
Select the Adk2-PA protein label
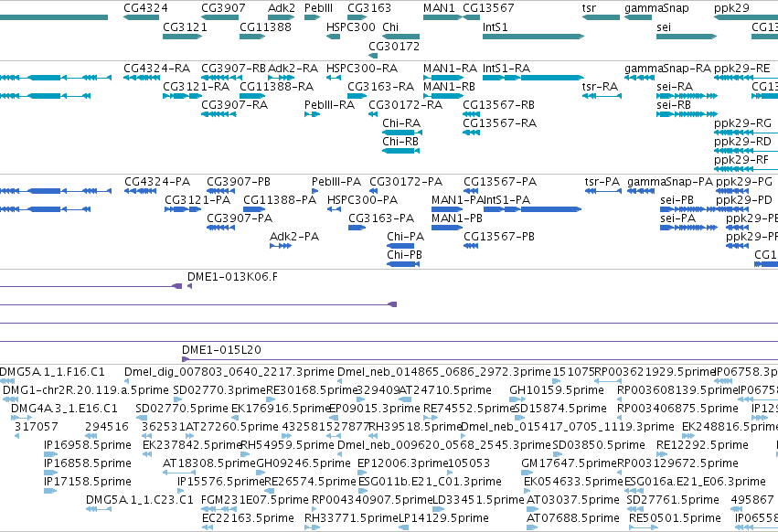click(294, 237)
